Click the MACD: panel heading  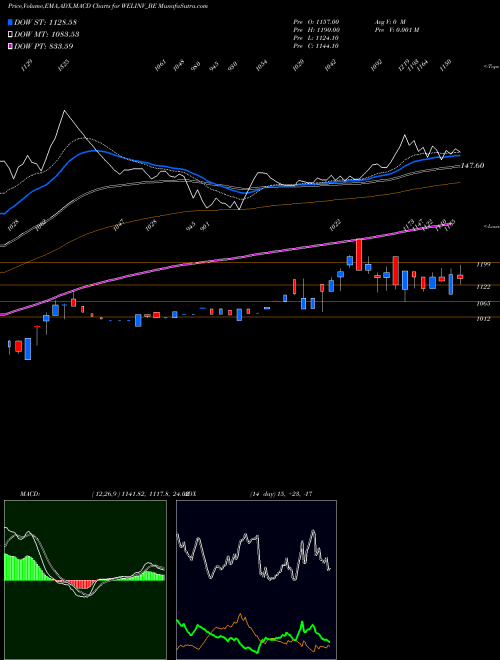coord(29,494)
